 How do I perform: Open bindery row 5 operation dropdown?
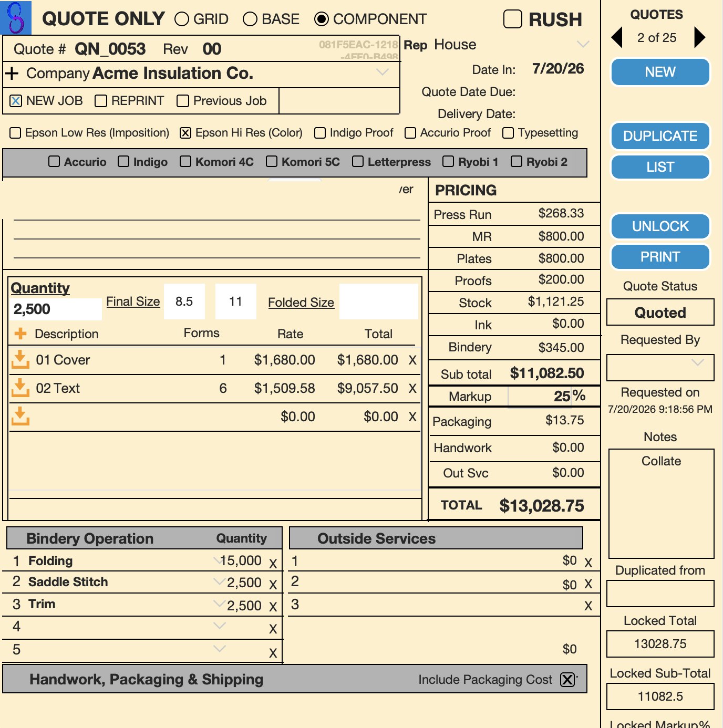coord(220,649)
